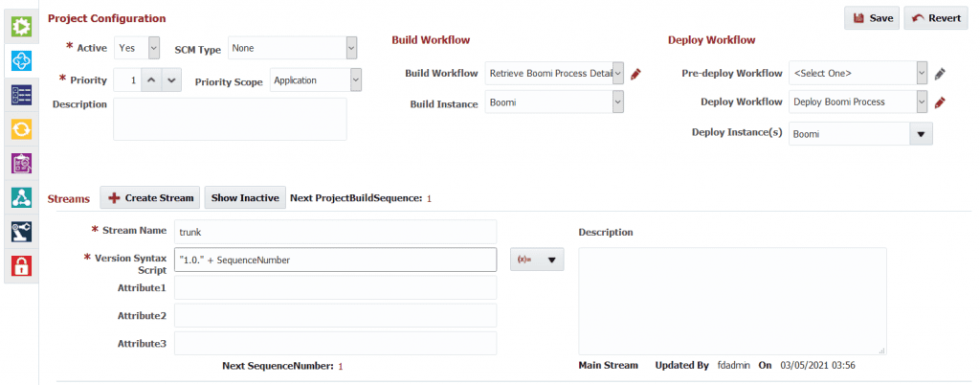Viewport: 980px width, 385px height.
Task: Edit the Build Workflow with pencil icon
Action: click(x=635, y=74)
